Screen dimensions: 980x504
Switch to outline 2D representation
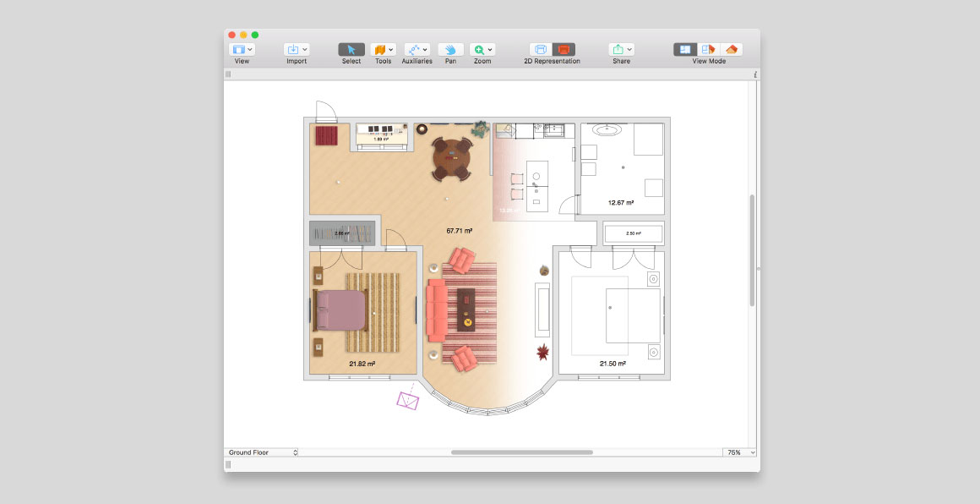(x=542, y=49)
